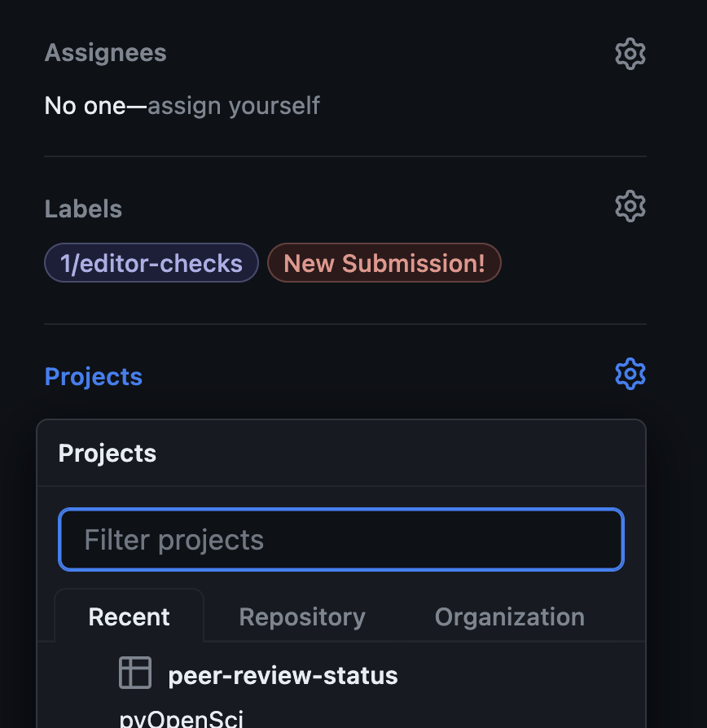
Task: Open the Assignees gear settings
Action: (630, 54)
